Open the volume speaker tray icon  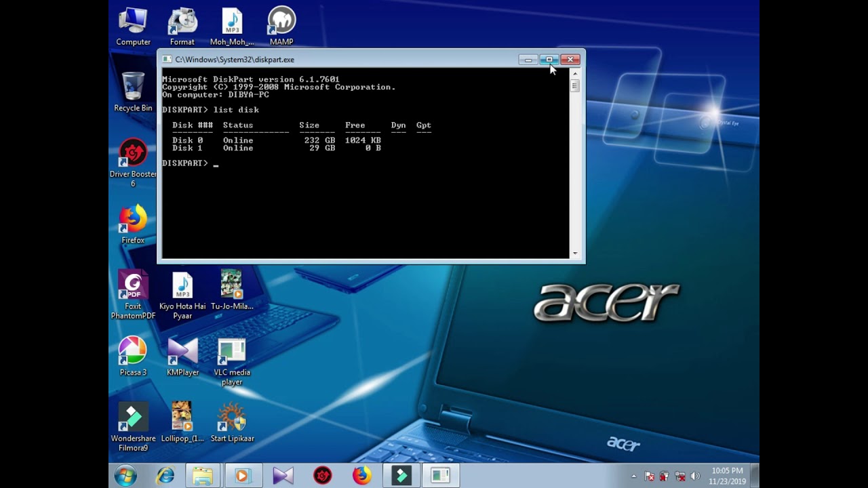point(695,476)
